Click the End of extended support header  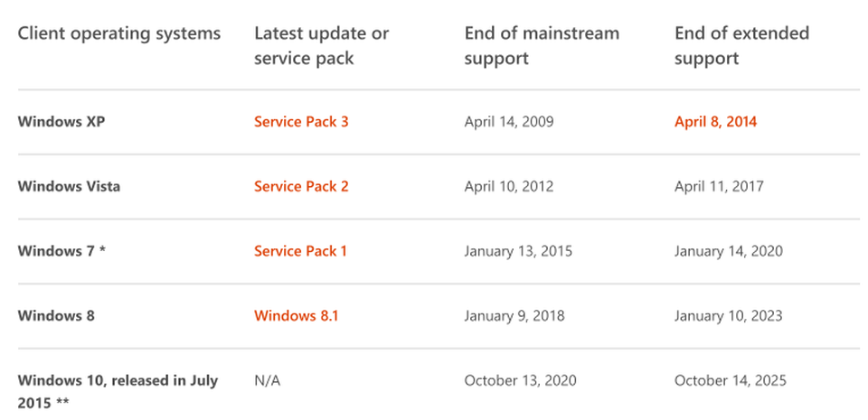[x=741, y=45]
